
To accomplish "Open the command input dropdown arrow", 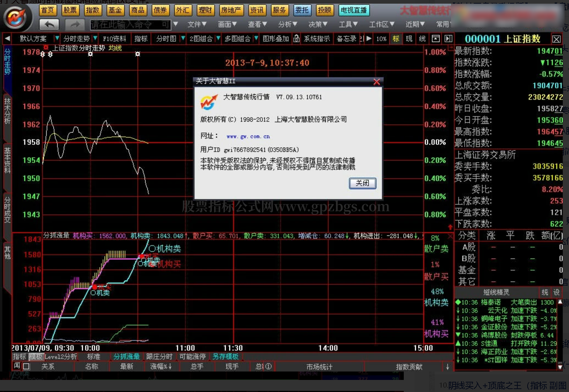I will point(175,24).
